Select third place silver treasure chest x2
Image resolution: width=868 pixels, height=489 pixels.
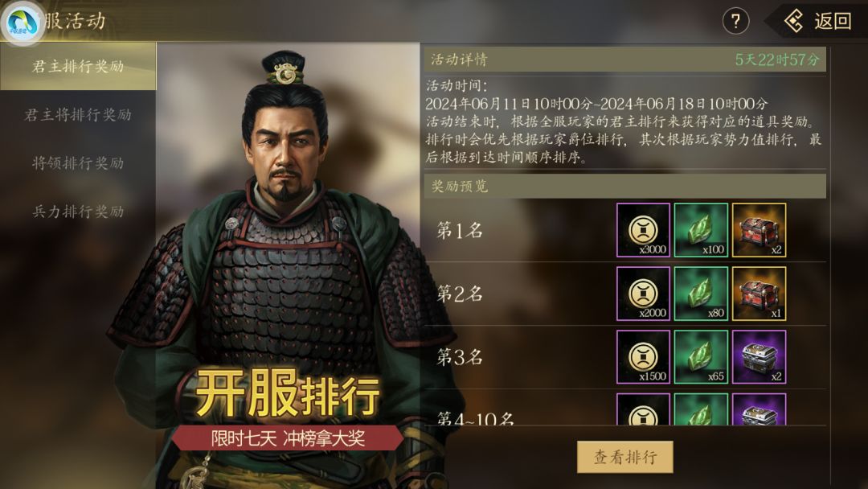tap(759, 356)
